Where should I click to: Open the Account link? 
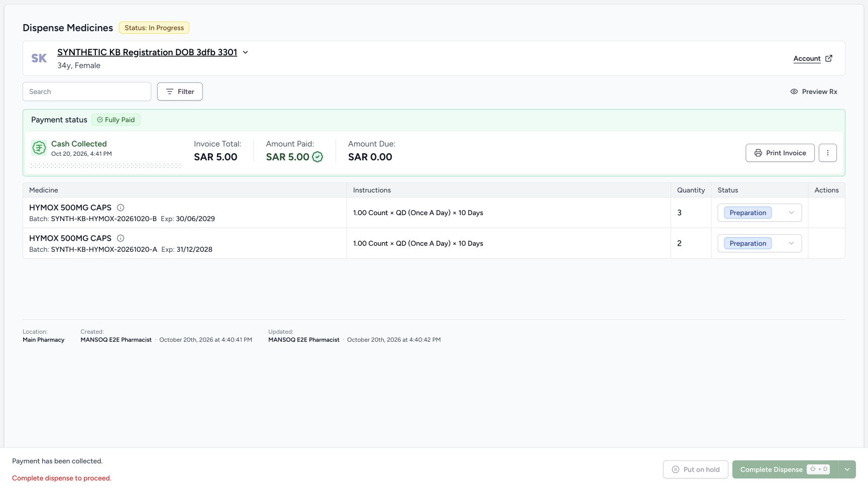pos(807,58)
